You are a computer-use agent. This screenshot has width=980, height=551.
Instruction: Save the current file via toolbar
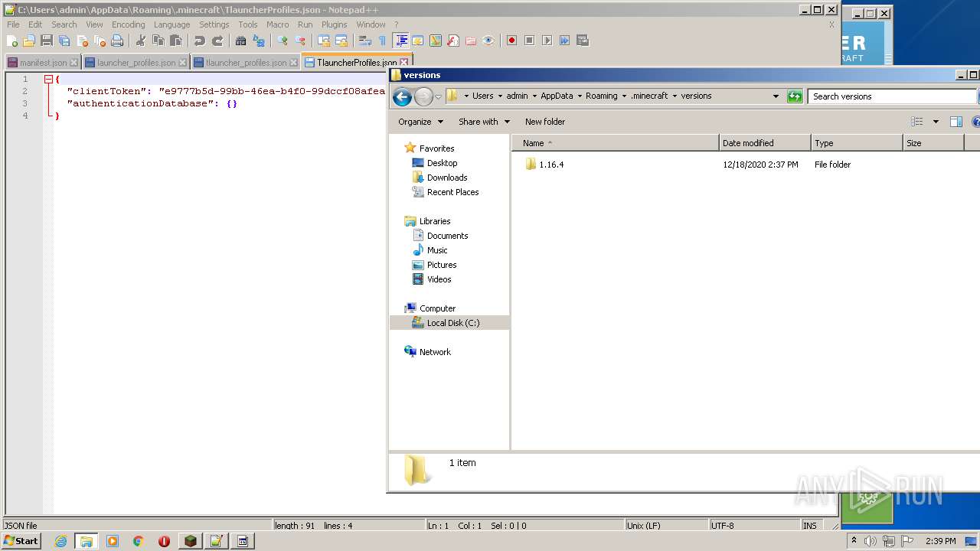click(x=47, y=41)
